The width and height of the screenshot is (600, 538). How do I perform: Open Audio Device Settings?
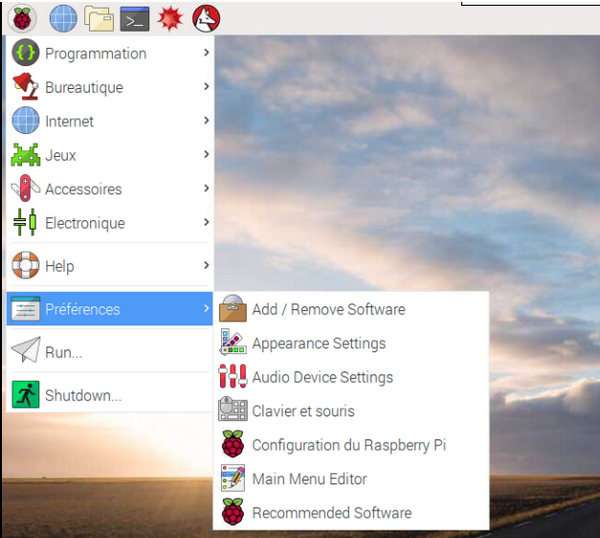351,377
